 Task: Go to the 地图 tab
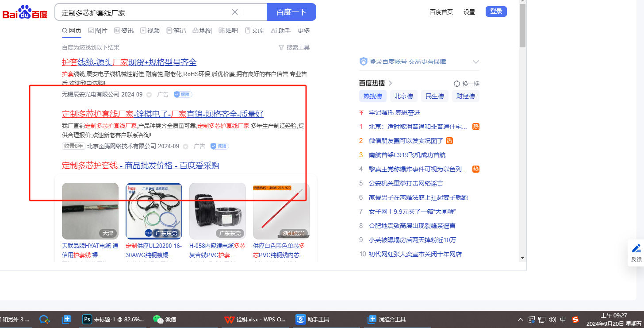click(202, 31)
